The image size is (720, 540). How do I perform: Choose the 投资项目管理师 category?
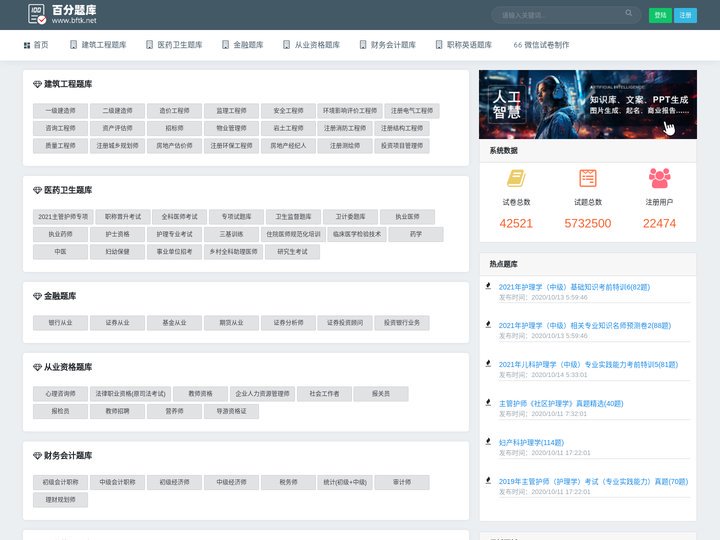tap(402, 146)
